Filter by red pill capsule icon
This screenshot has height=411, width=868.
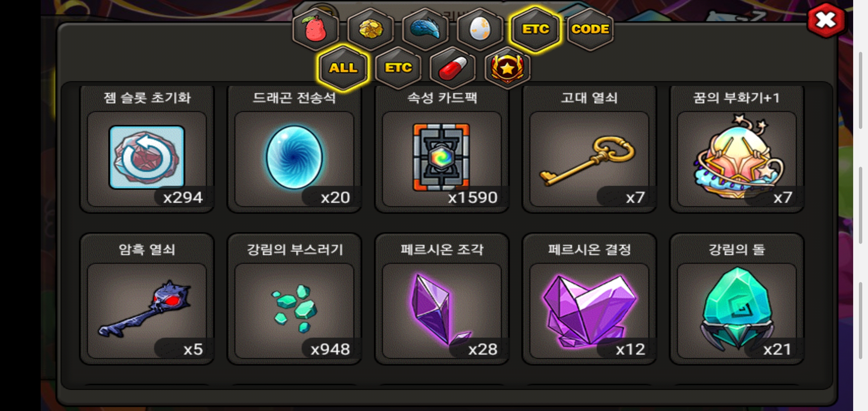(x=453, y=68)
